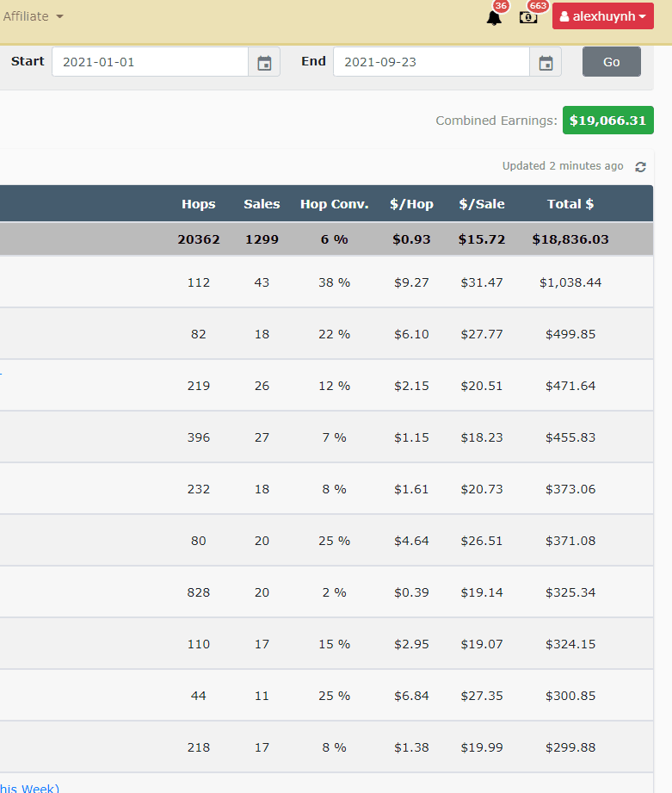The image size is (672, 793).
Task: Select the 396 hops cell
Action: click(x=199, y=437)
